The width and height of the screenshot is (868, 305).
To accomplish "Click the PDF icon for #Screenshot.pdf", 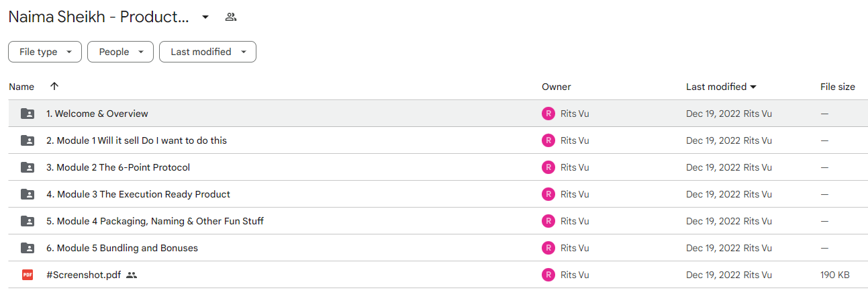I will click(28, 275).
